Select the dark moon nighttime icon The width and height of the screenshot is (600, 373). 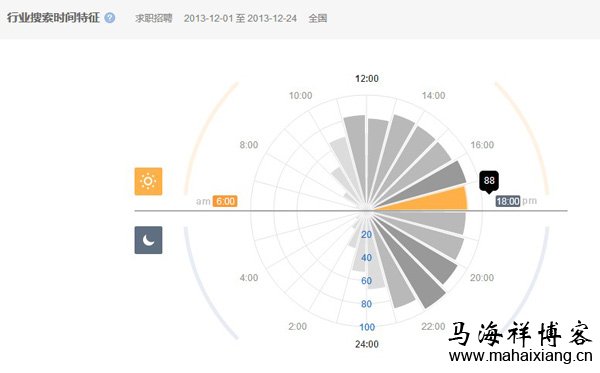tap(148, 240)
